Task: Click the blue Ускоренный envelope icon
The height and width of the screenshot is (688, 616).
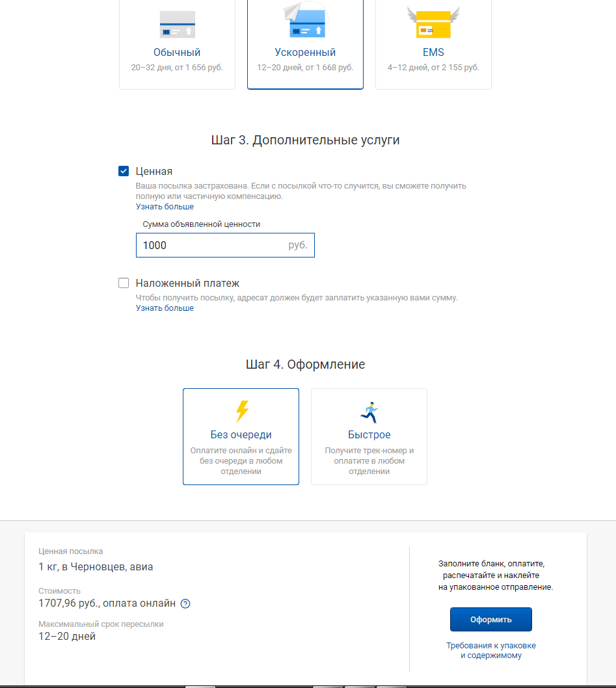Action: pyautogui.click(x=306, y=20)
